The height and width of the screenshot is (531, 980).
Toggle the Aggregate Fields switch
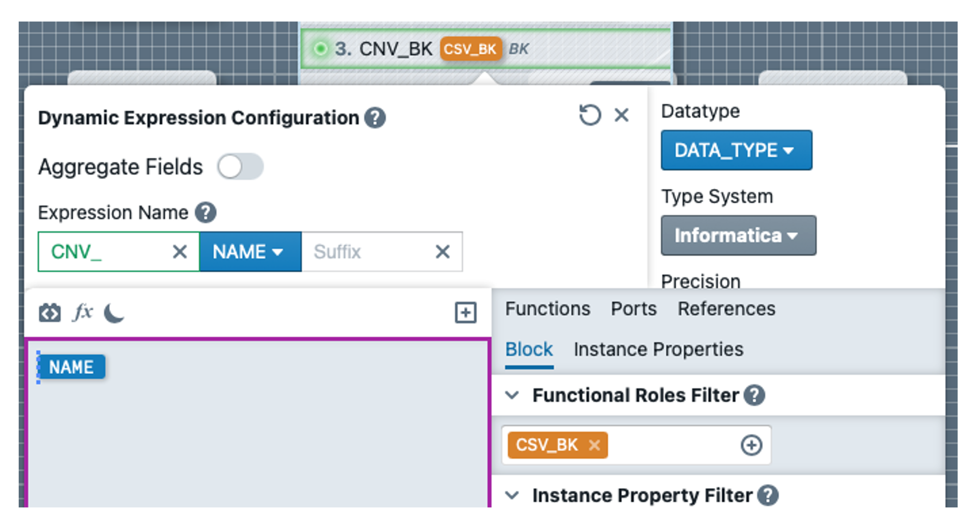pos(240,167)
